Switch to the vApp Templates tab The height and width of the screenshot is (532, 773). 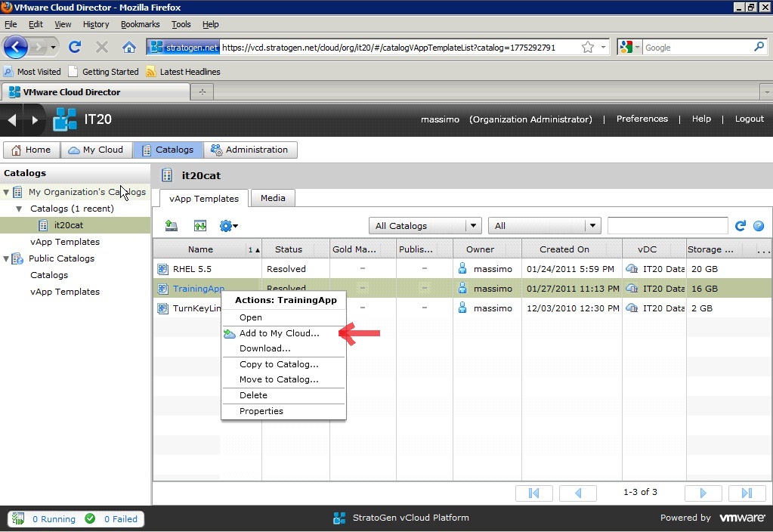pyautogui.click(x=203, y=199)
